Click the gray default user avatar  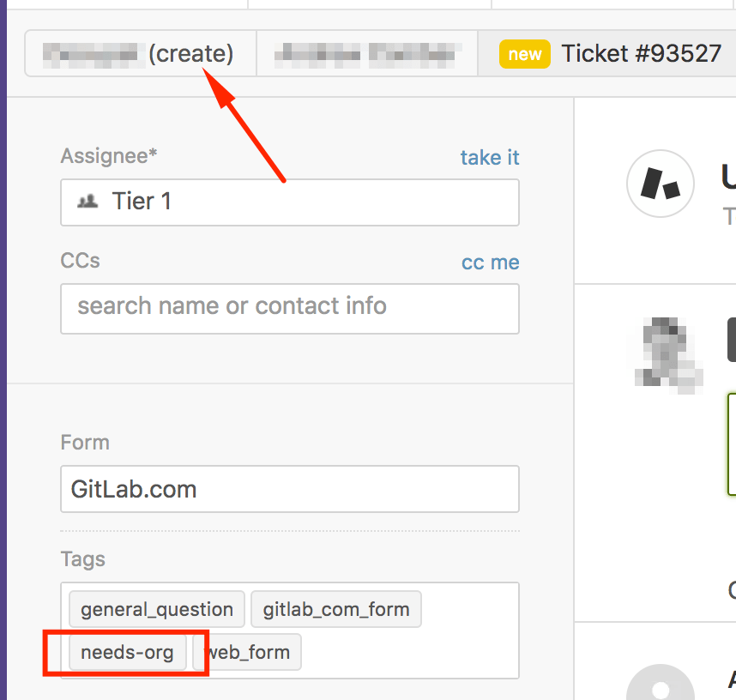[x=661, y=683]
